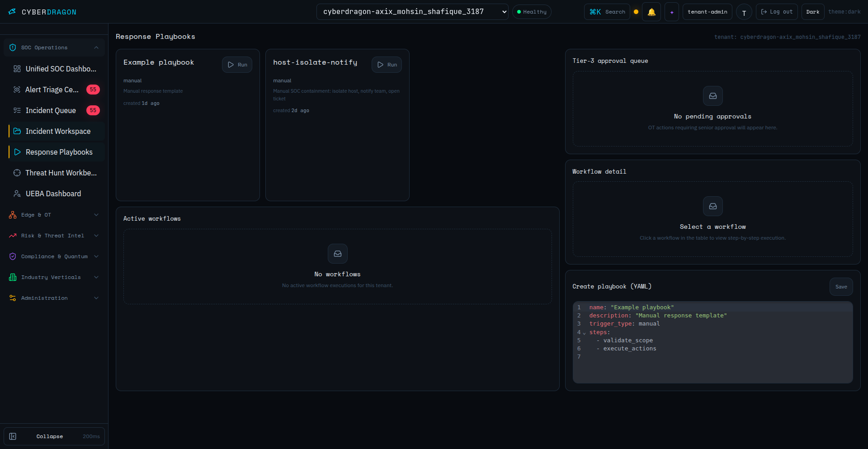Open the Example playbook card

188,125
